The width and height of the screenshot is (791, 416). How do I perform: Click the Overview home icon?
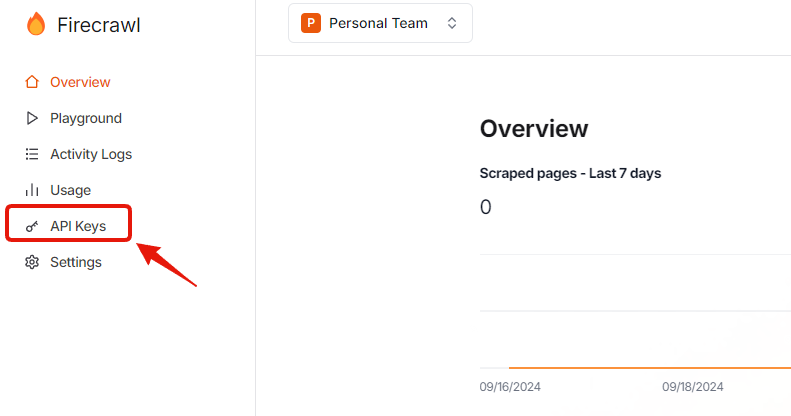(x=32, y=82)
